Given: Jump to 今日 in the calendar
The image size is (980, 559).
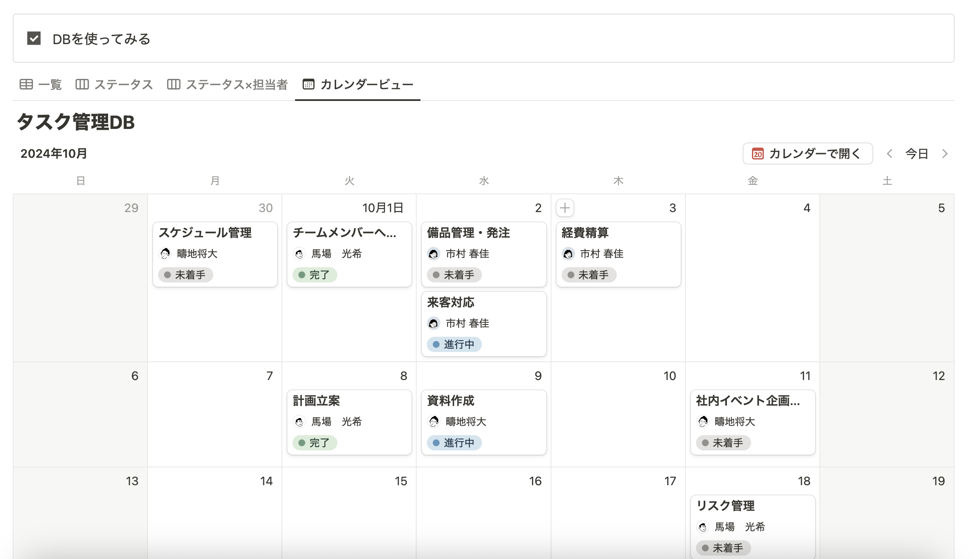Looking at the screenshot, I should point(917,154).
